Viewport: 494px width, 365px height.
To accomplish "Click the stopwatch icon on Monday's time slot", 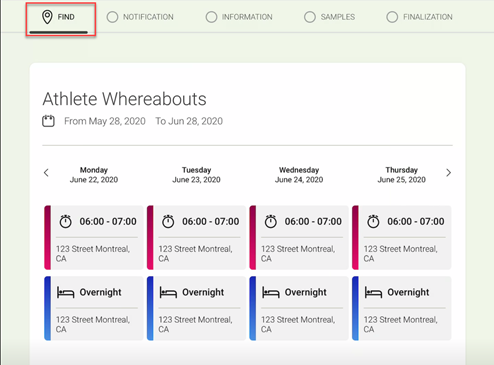I will [65, 221].
